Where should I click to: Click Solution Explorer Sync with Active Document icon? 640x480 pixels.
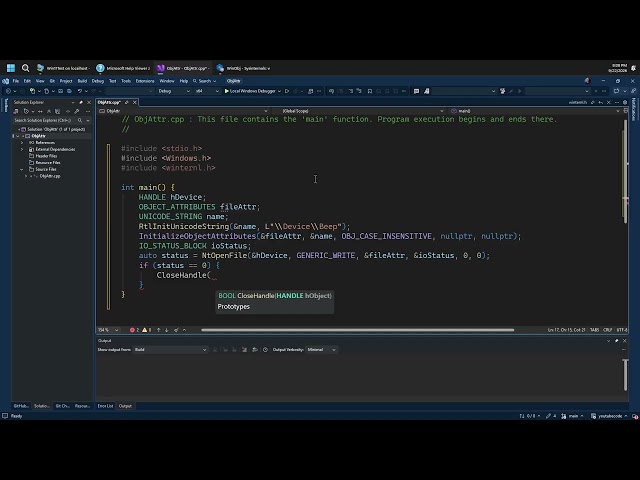pyautogui.click(x=40, y=111)
